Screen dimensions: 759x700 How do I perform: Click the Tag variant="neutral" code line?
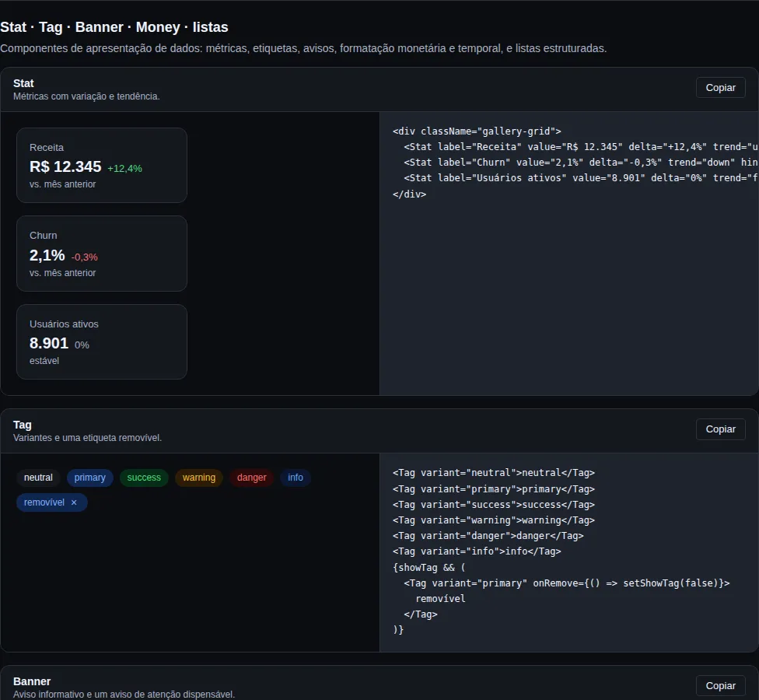pos(494,472)
